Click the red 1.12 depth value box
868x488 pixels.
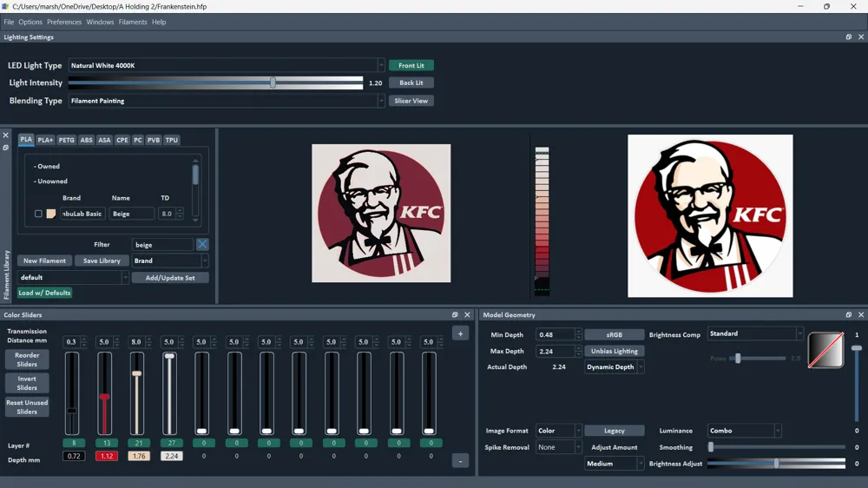(106, 456)
